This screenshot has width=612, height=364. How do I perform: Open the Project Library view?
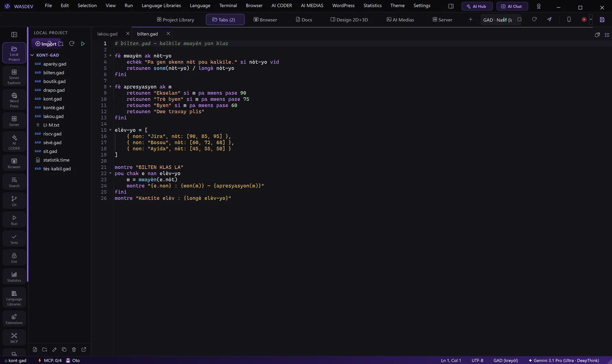(x=176, y=20)
